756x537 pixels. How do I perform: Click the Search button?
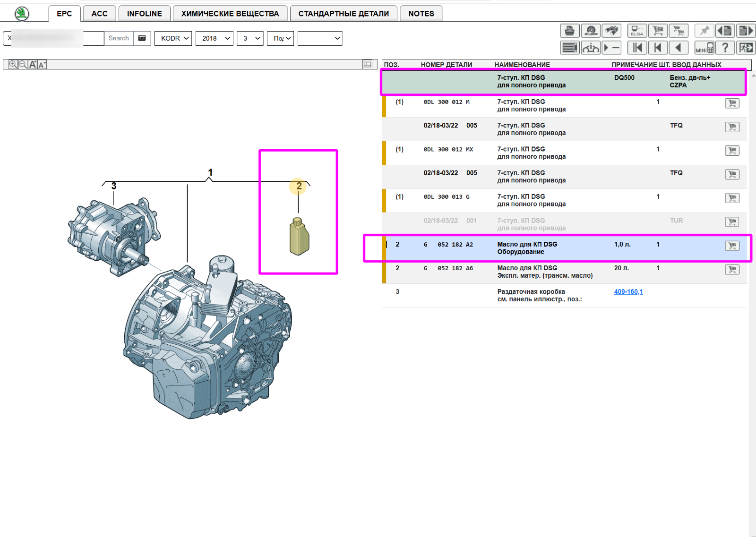point(119,38)
